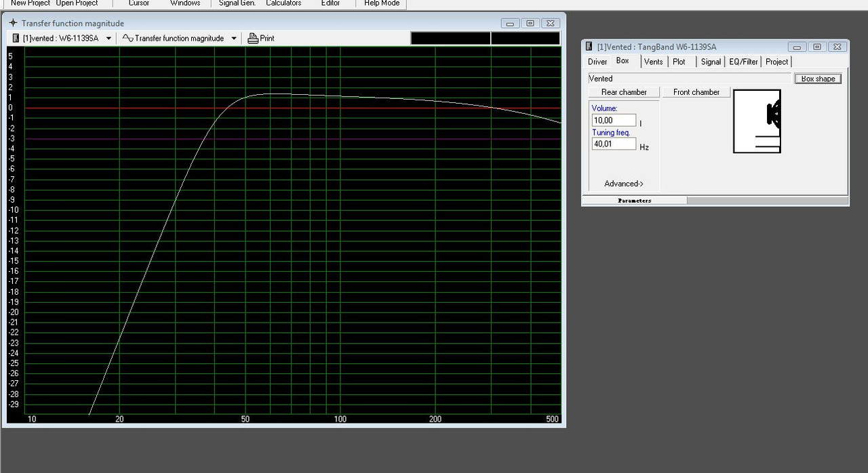This screenshot has width=868, height=473.
Task: Select the Rear chamber button
Action: point(624,92)
